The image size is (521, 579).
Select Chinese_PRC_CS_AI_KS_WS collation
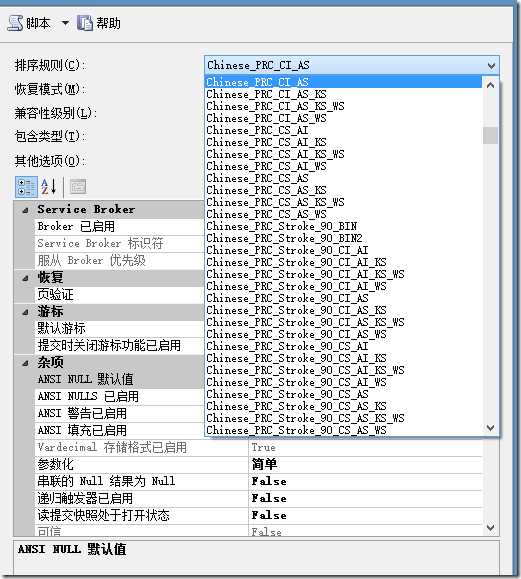[343, 154]
